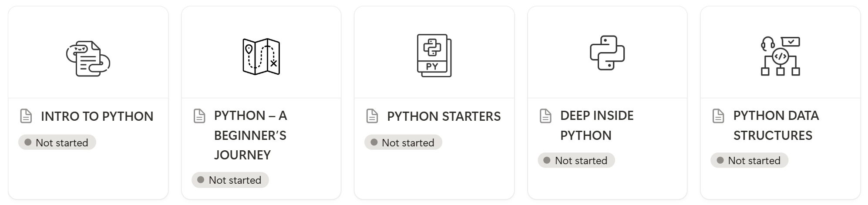Click the PY file cover icon
The height and width of the screenshot is (205, 868).
434,56
